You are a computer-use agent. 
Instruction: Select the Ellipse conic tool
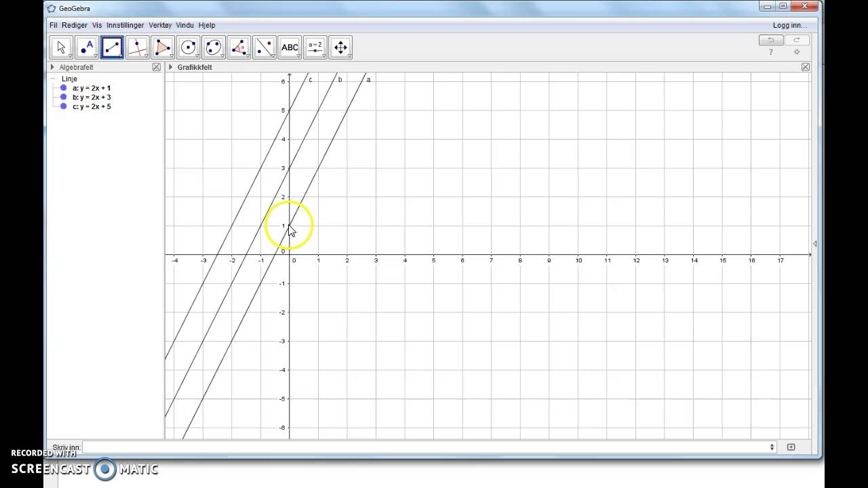click(214, 47)
